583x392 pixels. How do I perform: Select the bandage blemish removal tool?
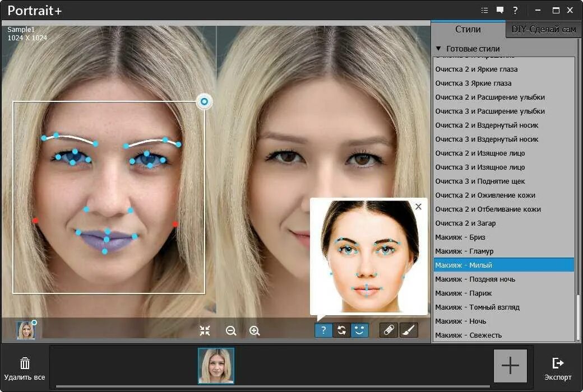tap(388, 330)
